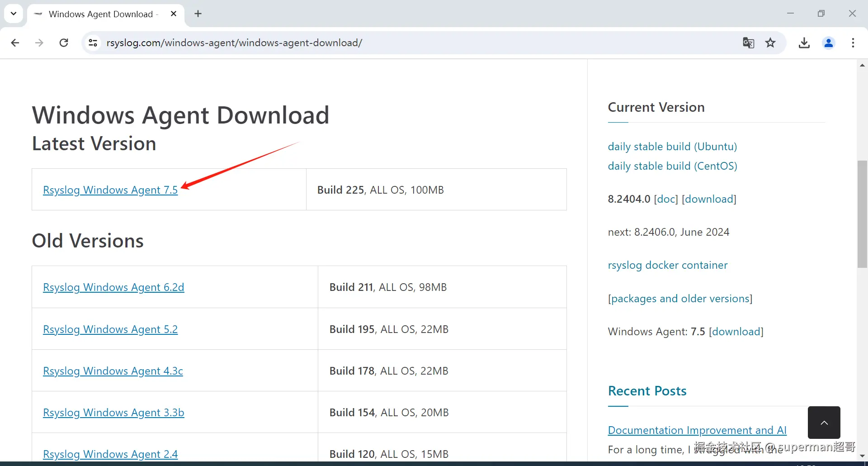Image resolution: width=868 pixels, height=466 pixels.
Task: Click the Windows Agent Download heading
Action: (181, 115)
